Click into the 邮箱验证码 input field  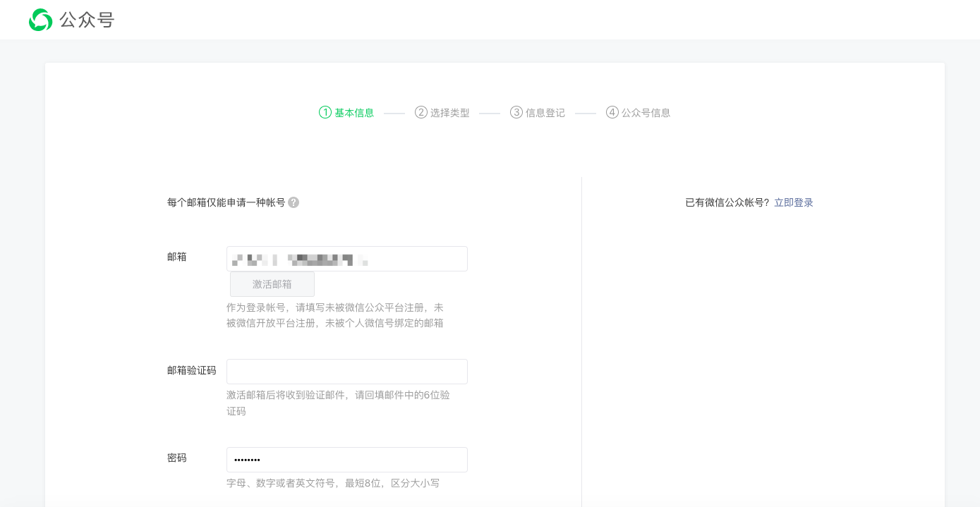coord(346,372)
